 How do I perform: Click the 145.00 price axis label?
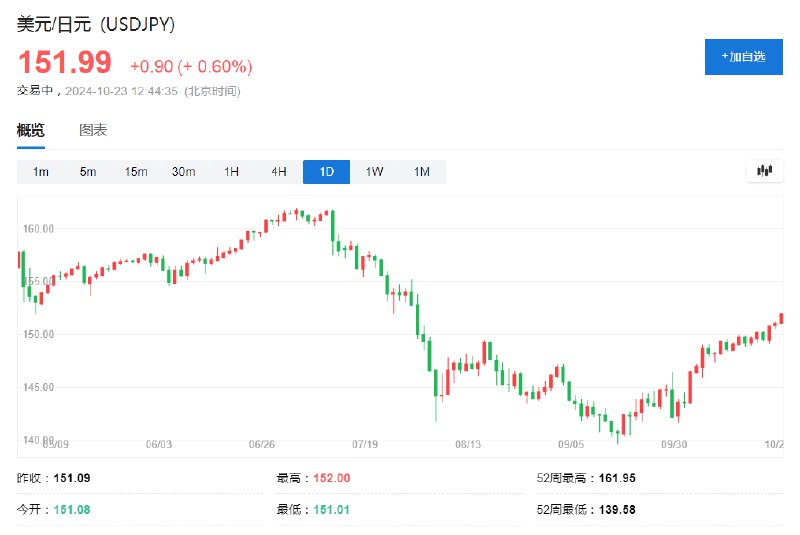coord(38,387)
